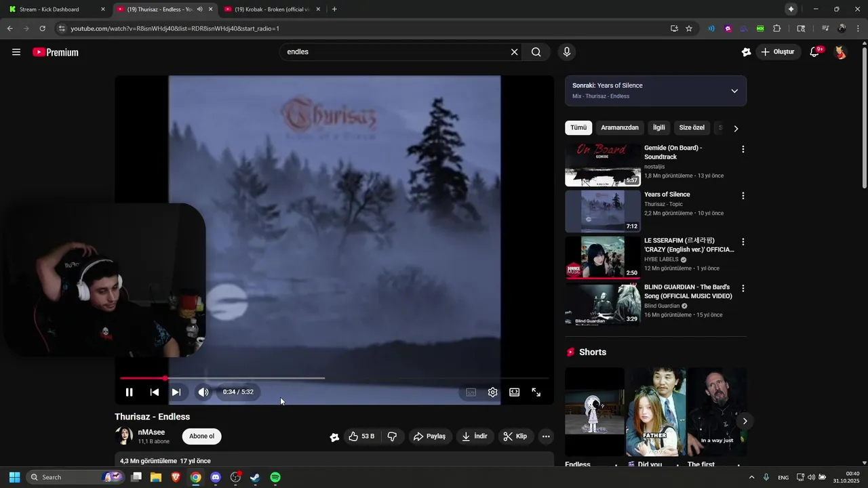The image size is (868, 488).
Task: Open Chrome three-dot menu
Action: [859, 28]
